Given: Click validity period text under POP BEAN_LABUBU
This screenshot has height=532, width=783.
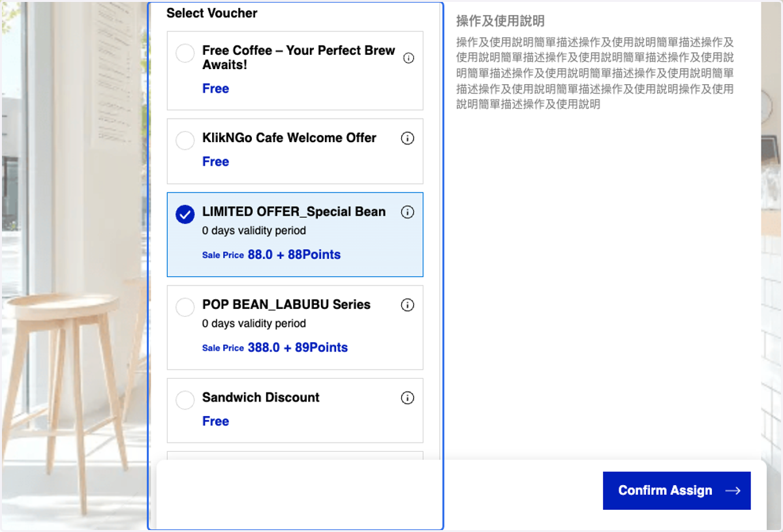Looking at the screenshot, I should 254,323.
